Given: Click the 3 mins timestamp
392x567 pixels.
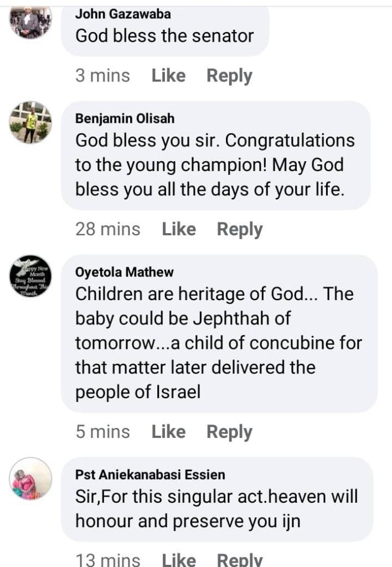Looking at the screenshot, I should 102,76.
